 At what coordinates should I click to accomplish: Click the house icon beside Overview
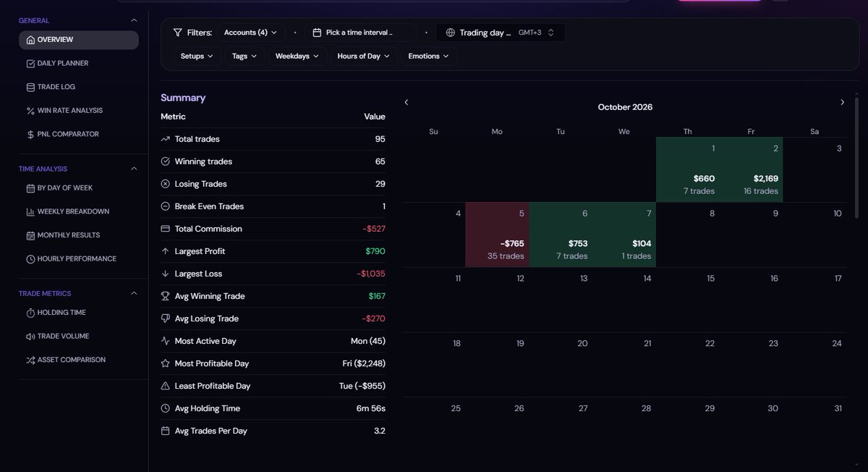coord(30,40)
